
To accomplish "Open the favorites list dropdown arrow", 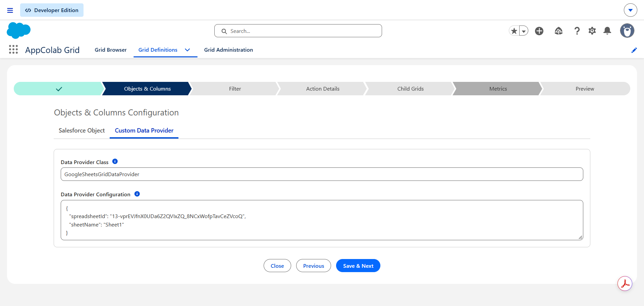I will point(524,31).
